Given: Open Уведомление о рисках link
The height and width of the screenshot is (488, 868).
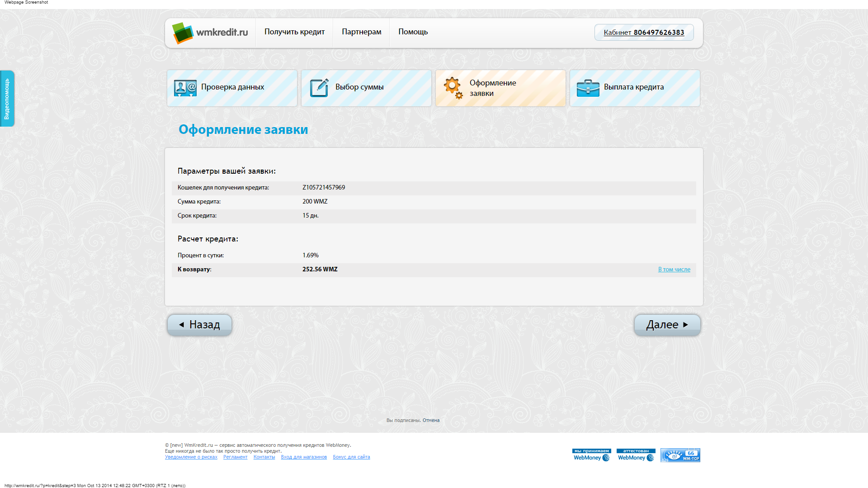Looking at the screenshot, I should pyautogui.click(x=191, y=457).
